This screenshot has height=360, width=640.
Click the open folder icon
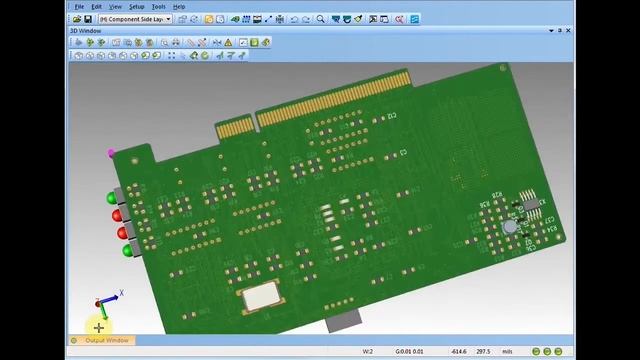pos(77,19)
